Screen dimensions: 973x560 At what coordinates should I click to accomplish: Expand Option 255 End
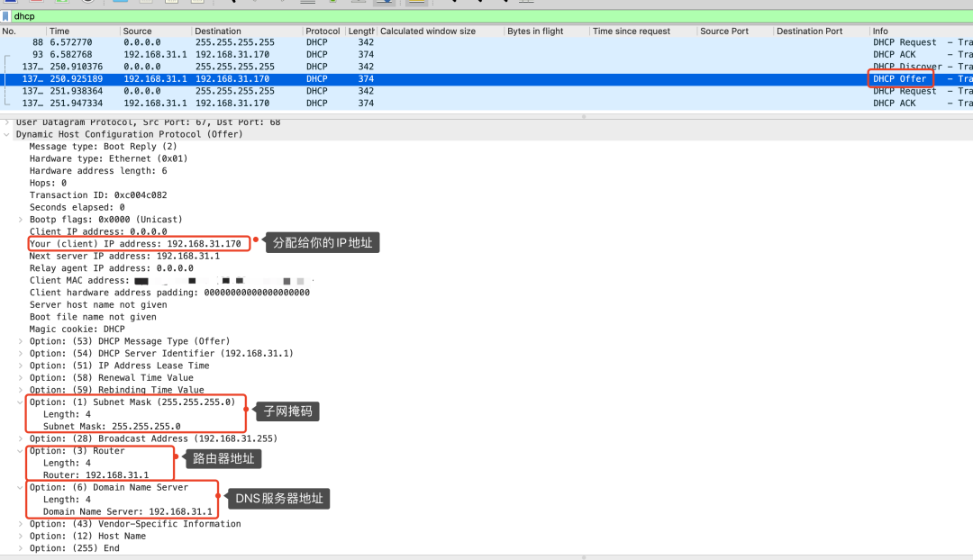point(21,548)
